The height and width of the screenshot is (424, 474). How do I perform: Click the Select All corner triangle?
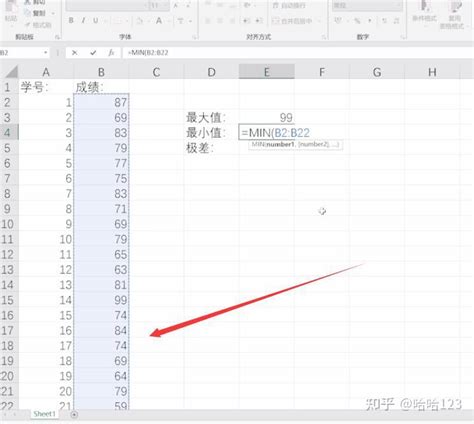click(x=12, y=72)
